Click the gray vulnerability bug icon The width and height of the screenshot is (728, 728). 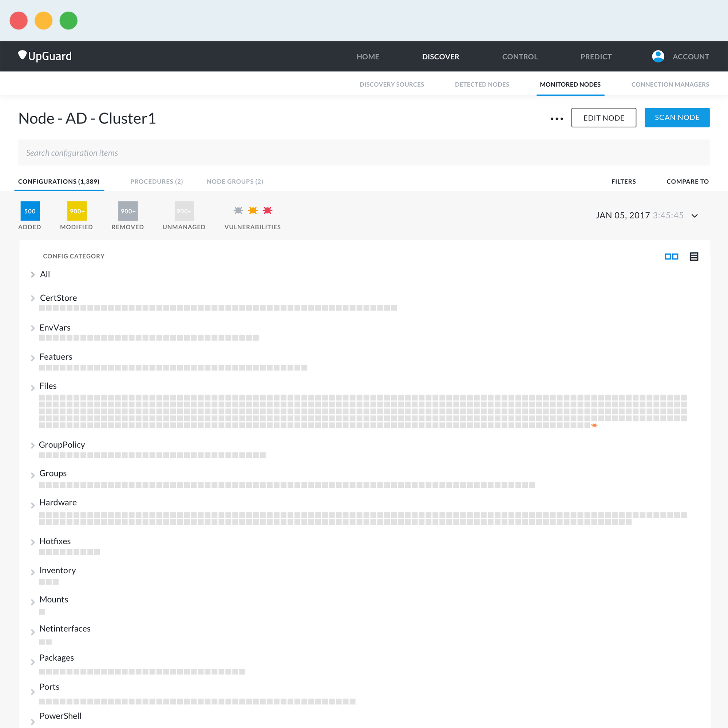click(x=238, y=210)
